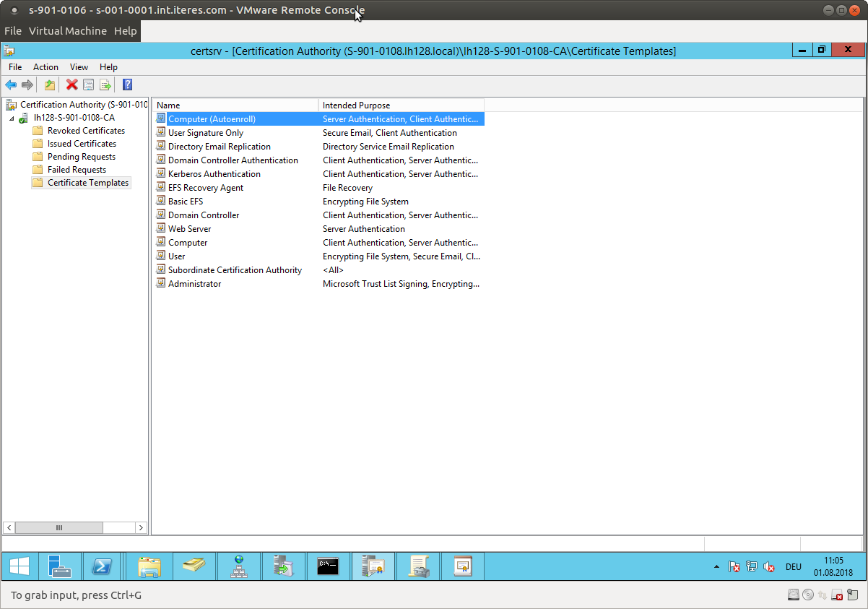Click the muted speaker tray icon
The width and height of the screenshot is (868, 609).
[769, 567]
